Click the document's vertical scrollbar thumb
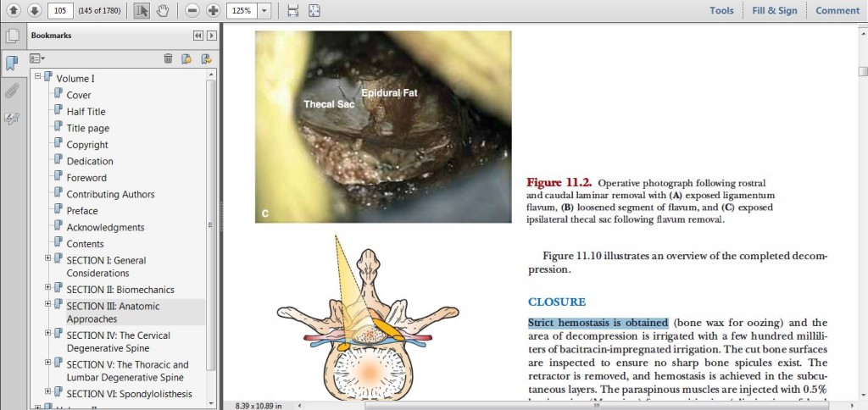 (862, 71)
